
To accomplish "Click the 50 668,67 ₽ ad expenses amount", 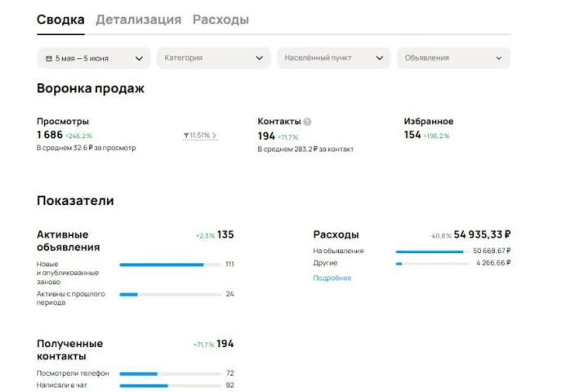I will click(x=492, y=251).
